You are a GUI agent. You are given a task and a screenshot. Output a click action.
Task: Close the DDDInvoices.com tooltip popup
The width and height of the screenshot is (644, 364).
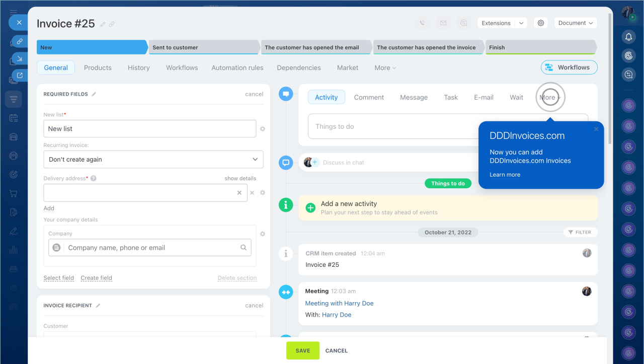pos(596,129)
